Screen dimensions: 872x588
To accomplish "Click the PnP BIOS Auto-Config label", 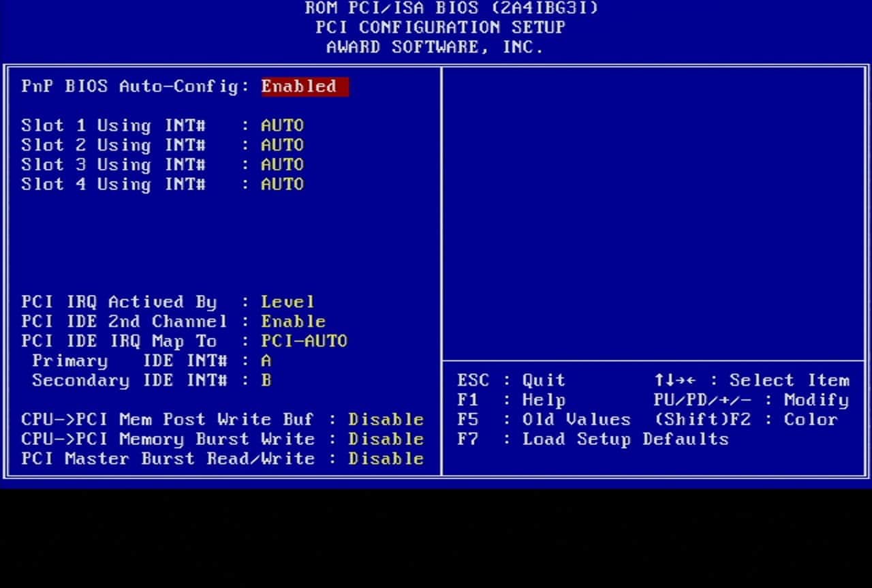I will tap(136, 87).
